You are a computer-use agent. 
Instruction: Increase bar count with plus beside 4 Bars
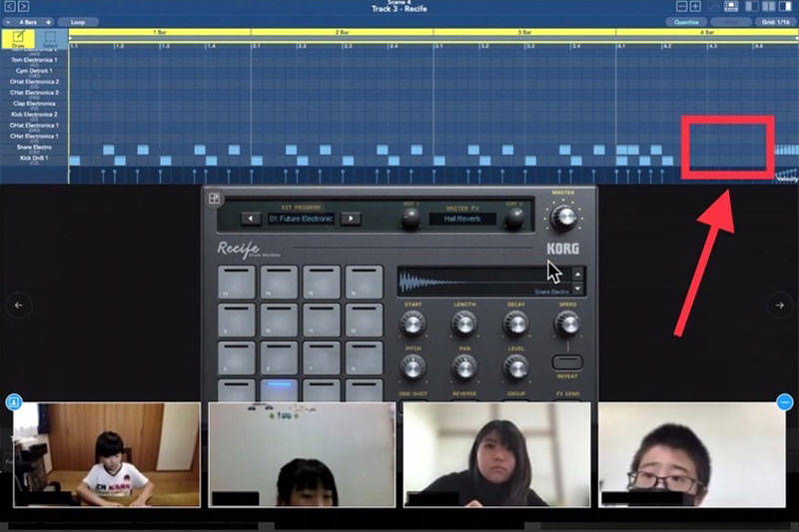(48, 22)
